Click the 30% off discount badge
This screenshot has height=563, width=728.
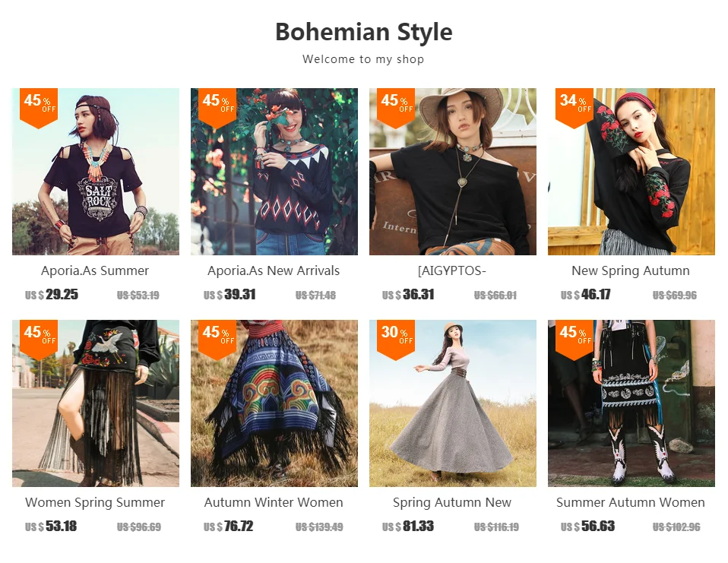point(396,340)
